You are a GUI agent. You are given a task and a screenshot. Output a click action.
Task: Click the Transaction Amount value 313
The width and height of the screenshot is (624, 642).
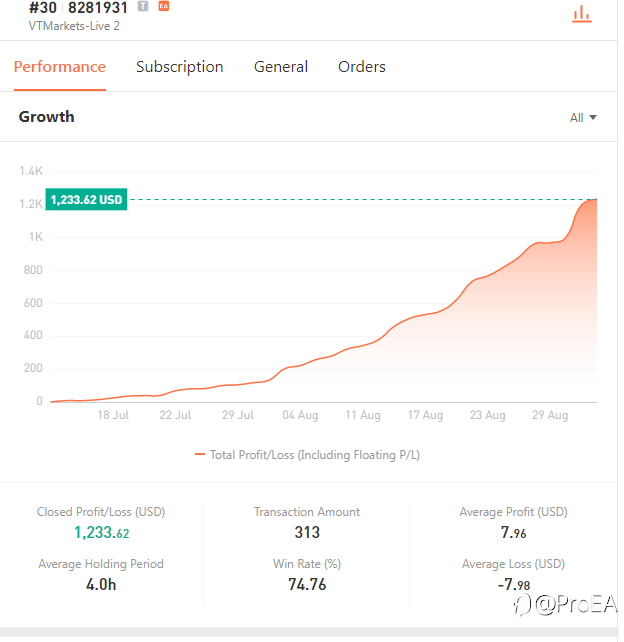click(307, 533)
